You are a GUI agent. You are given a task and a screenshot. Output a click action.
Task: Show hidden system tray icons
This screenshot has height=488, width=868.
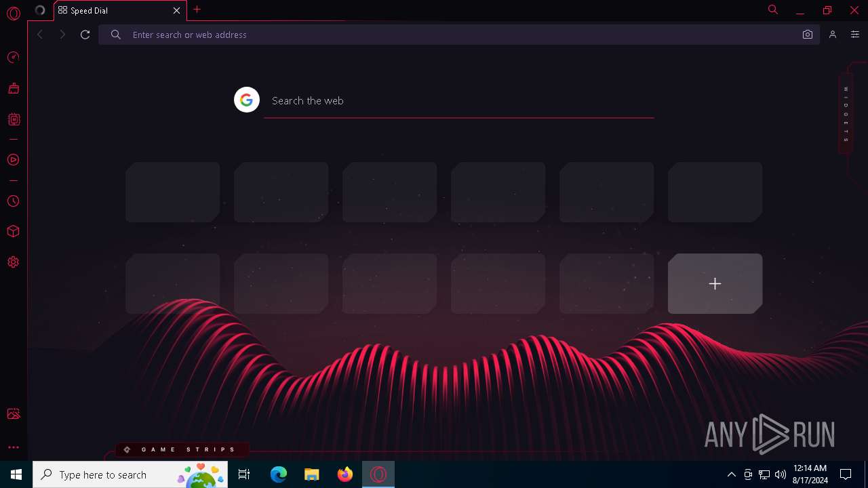tap(731, 474)
